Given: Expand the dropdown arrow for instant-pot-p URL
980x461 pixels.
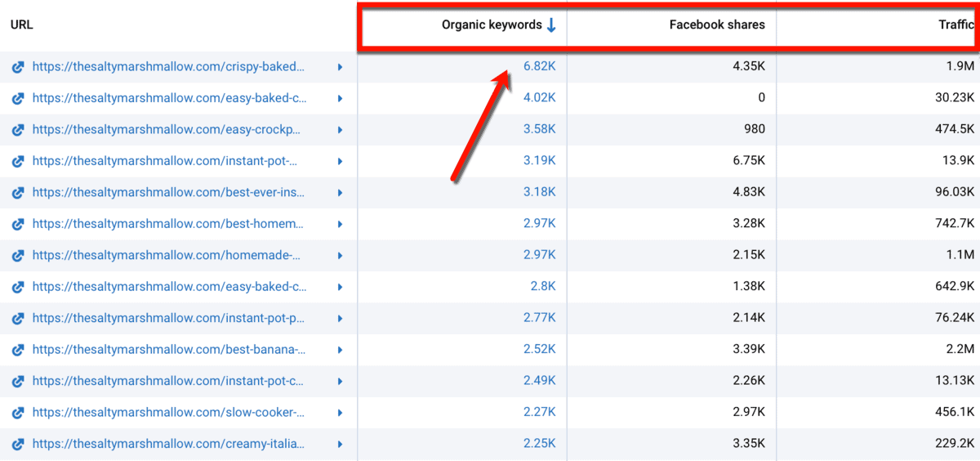Looking at the screenshot, I should tap(341, 318).
